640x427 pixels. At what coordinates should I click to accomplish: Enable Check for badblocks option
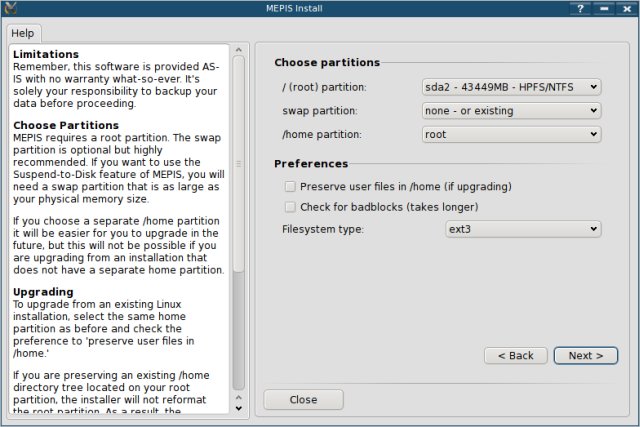coord(290,207)
